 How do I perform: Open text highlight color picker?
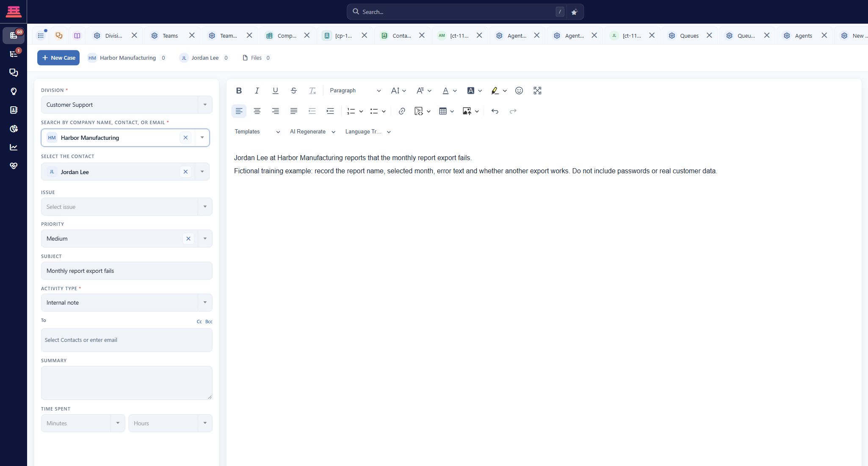(x=498, y=91)
